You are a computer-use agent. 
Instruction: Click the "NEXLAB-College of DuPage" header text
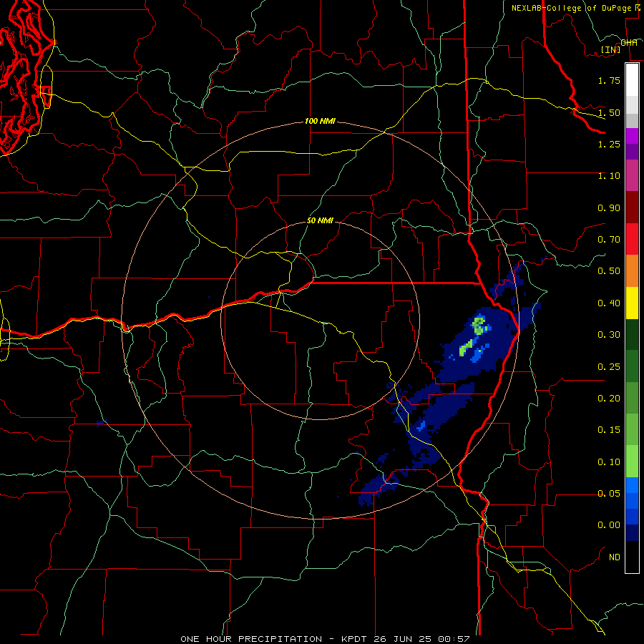click(571, 8)
